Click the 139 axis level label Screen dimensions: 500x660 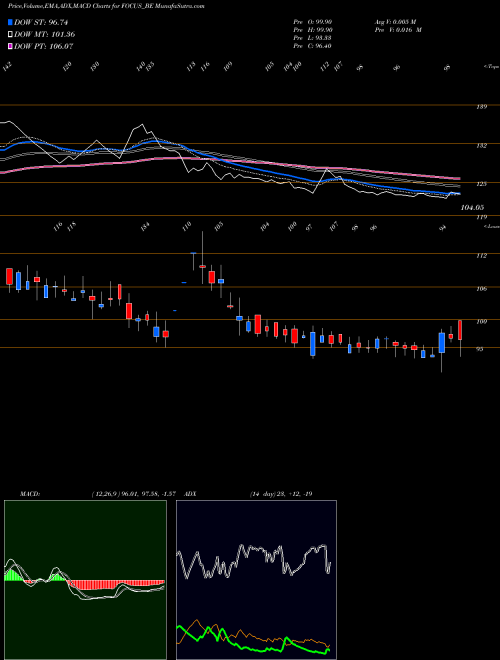(x=483, y=107)
